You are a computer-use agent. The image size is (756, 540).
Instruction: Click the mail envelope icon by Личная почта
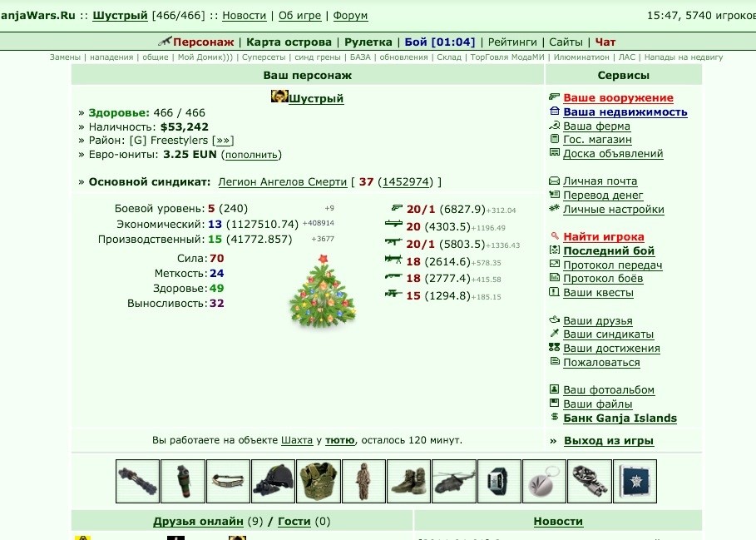pos(555,181)
